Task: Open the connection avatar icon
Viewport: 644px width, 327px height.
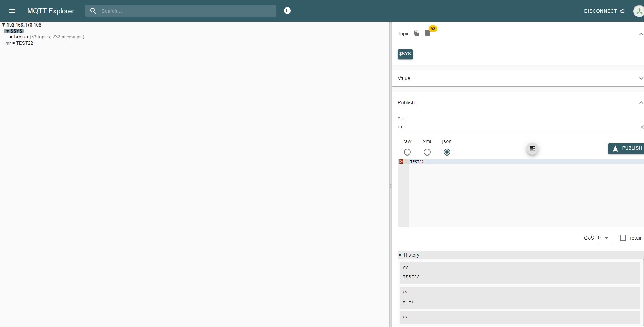Action: pos(639,11)
